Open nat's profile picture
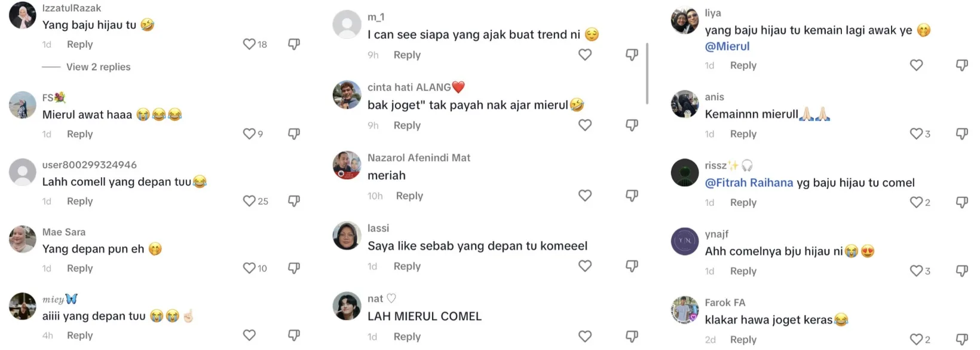The image size is (980, 350). (347, 306)
